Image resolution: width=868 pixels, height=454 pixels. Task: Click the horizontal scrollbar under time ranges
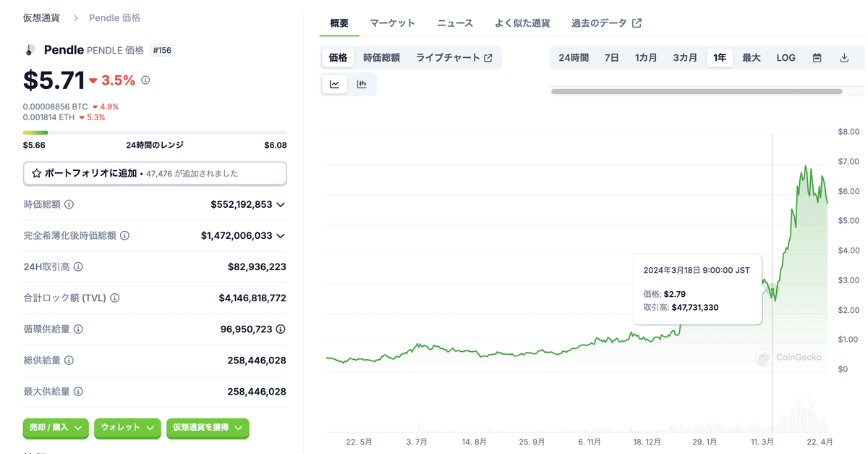point(697,92)
